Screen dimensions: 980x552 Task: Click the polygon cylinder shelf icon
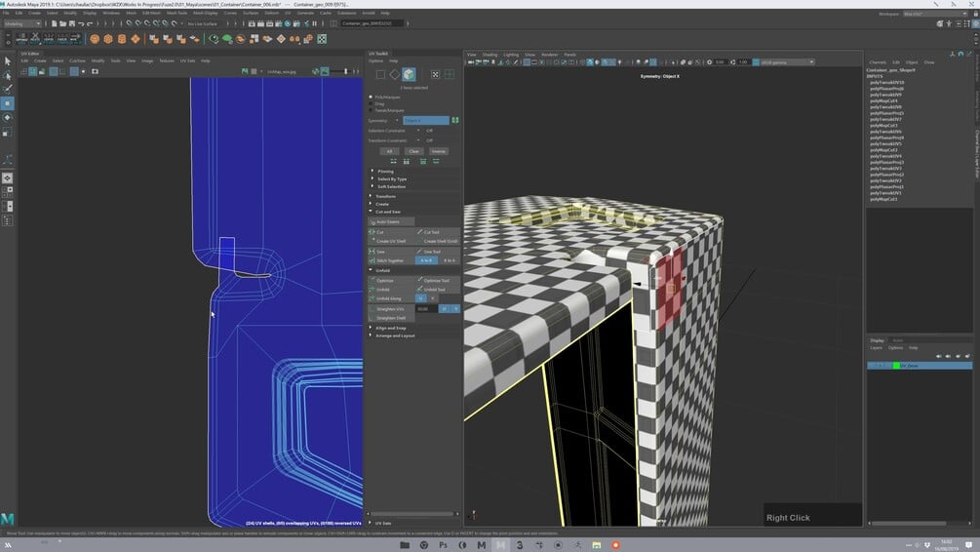pyautogui.click(x=122, y=39)
